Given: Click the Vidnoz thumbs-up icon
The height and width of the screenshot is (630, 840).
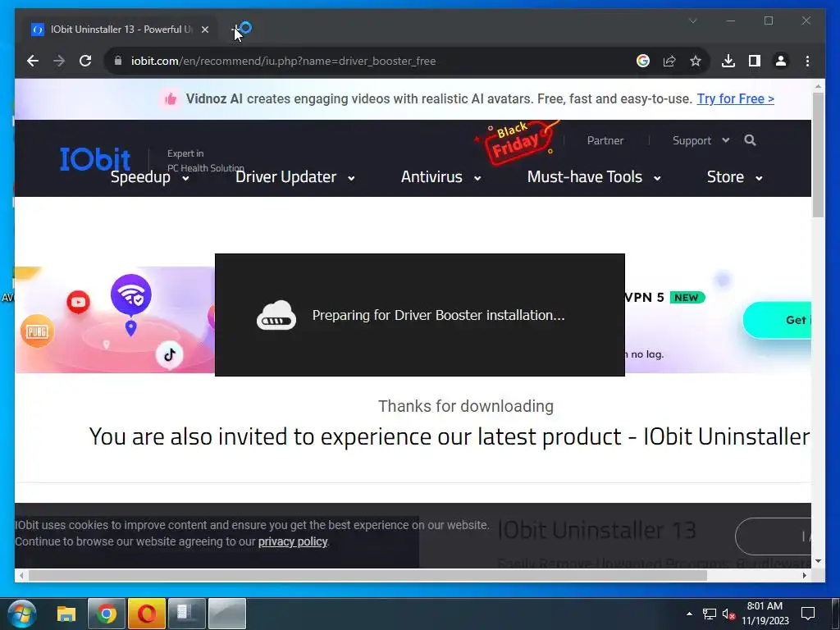Looking at the screenshot, I should (170, 99).
